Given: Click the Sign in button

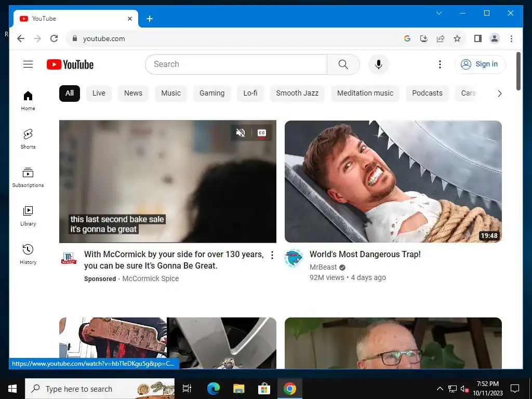Looking at the screenshot, I should pyautogui.click(x=480, y=64).
